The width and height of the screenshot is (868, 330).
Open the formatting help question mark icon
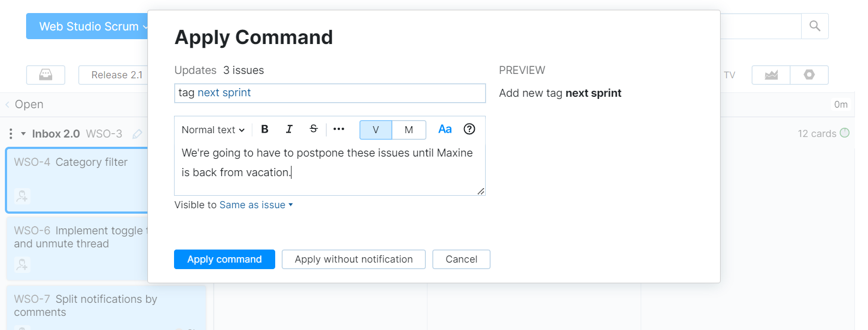[469, 129]
